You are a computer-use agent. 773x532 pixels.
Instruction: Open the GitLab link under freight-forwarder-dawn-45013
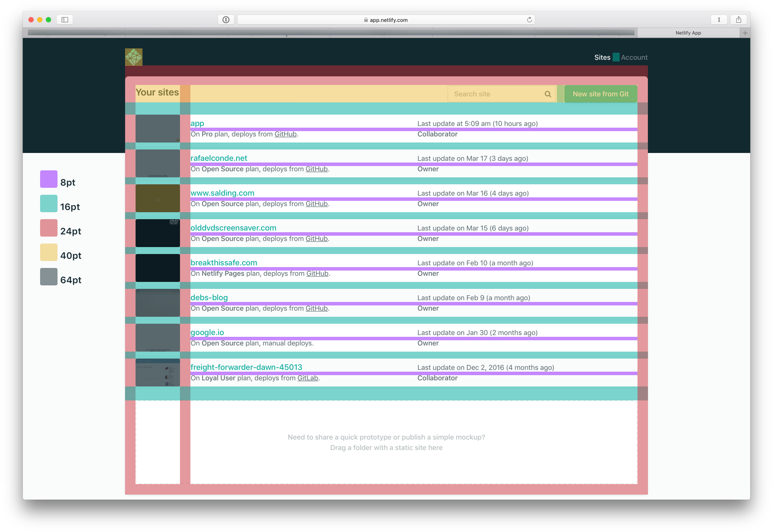(x=307, y=378)
